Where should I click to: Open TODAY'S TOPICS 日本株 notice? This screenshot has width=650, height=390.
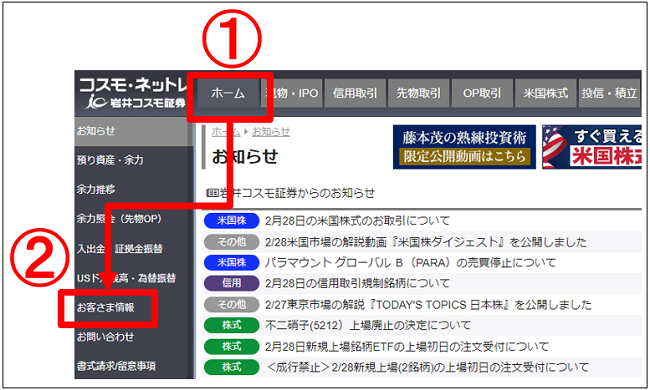click(x=428, y=305)
